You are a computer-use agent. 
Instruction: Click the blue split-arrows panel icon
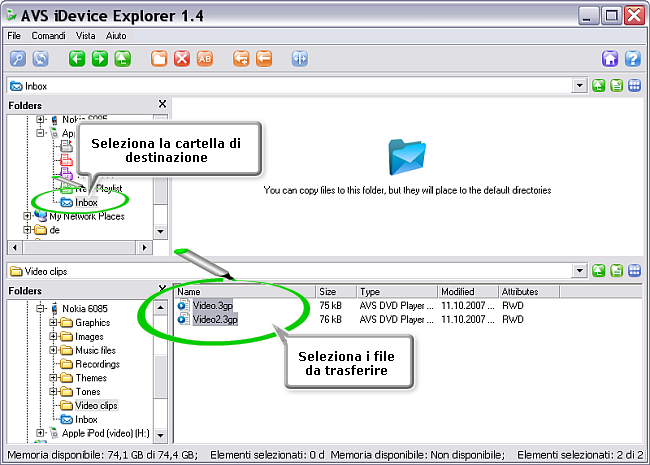pyautogui.click(x=300, y=58)
